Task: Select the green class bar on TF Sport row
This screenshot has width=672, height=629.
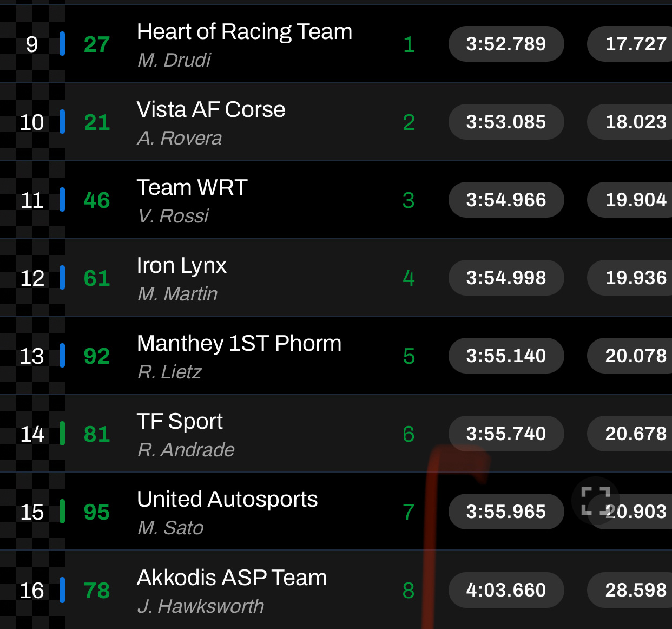Action: pyautogui.click(x=62, y=434)
